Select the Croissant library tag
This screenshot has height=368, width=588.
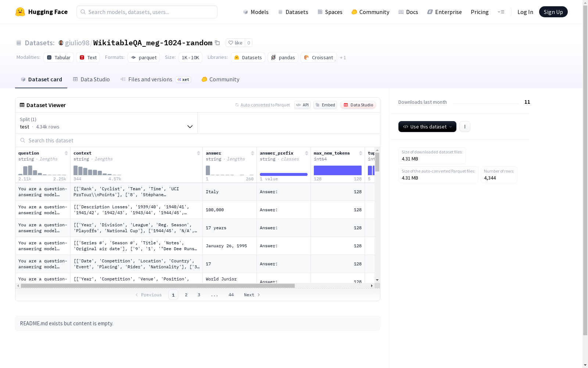pyautogui.click(x=319, y=57)
